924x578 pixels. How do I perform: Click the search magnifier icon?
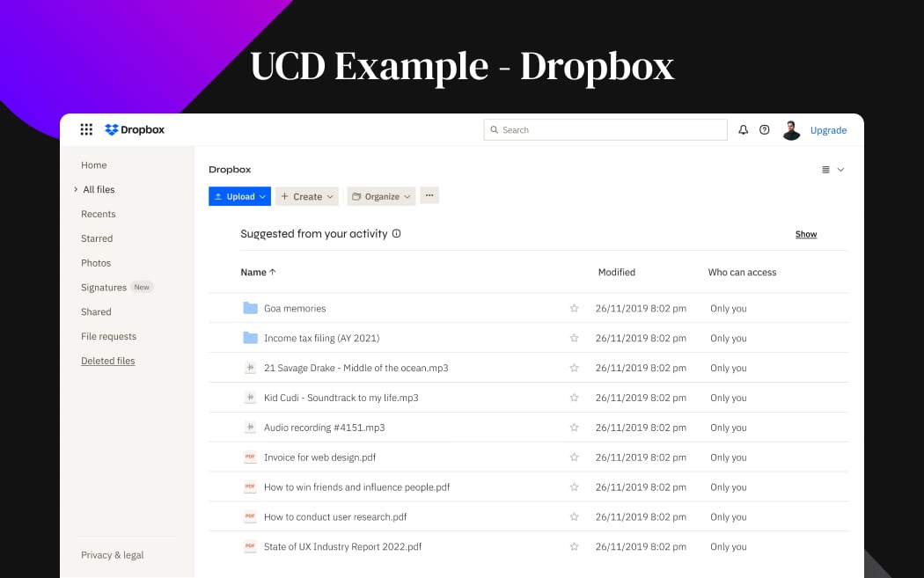pyautogui.click(x=495, y=129)
